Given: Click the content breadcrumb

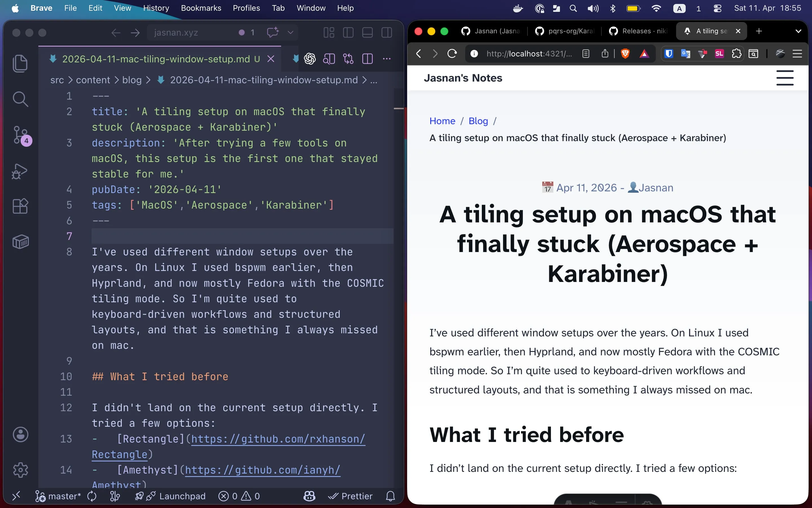Looking at the screenshot, I should coord(93,80).
